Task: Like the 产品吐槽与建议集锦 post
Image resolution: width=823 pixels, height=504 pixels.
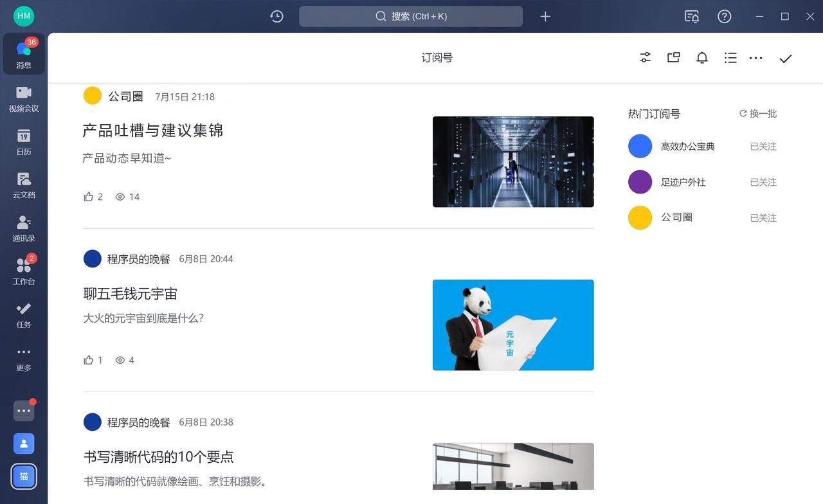Action: pos(89,197)
